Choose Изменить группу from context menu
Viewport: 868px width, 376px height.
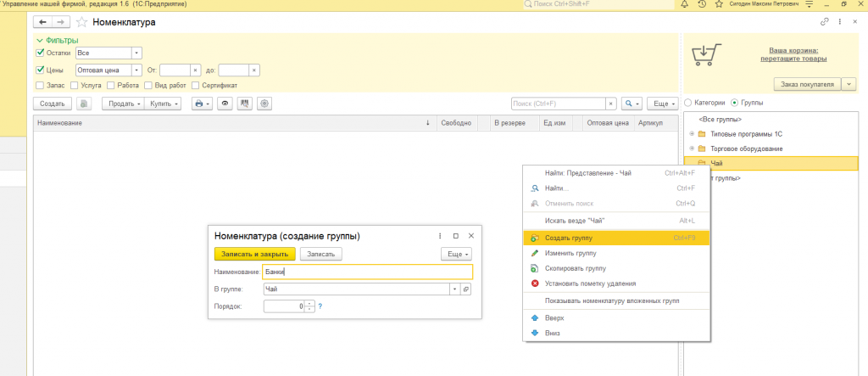pos(616,253)
